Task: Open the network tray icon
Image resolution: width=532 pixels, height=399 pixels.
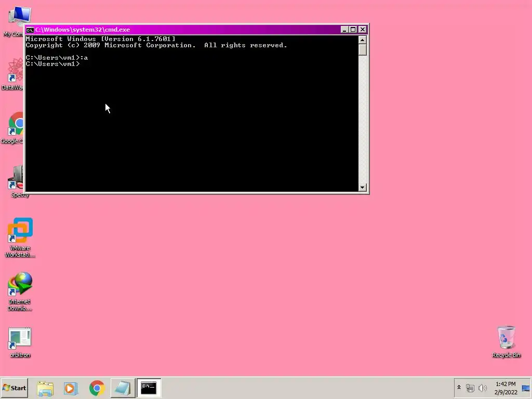Action: [470, 388]
